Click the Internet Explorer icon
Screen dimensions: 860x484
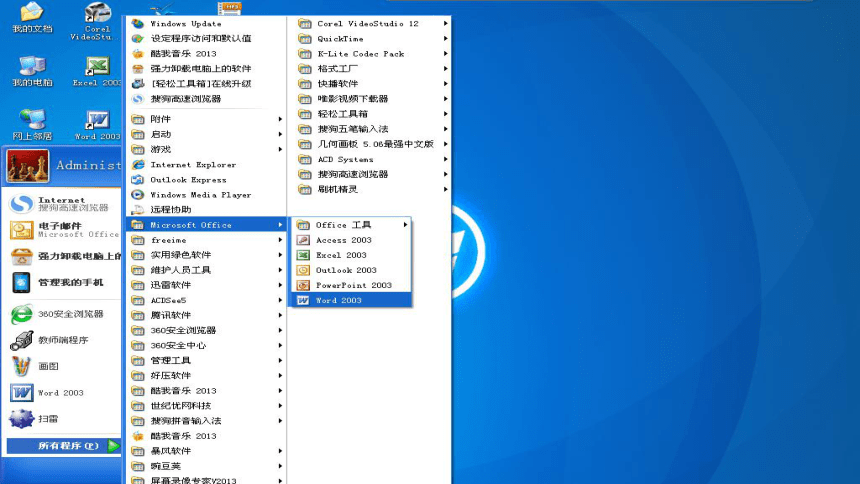[138, 165]
